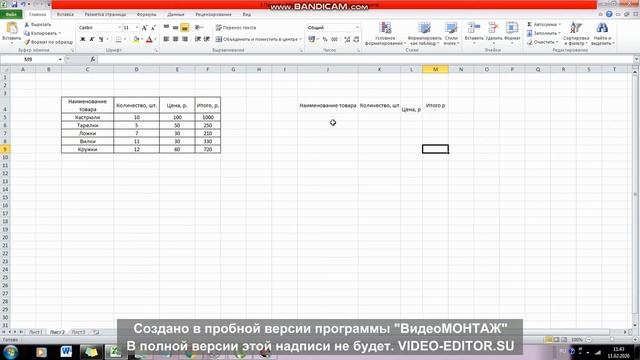Click the insert function fx button
Image resolution: width=640 pixels, height=360 pixels.
(x=93, y=60)
